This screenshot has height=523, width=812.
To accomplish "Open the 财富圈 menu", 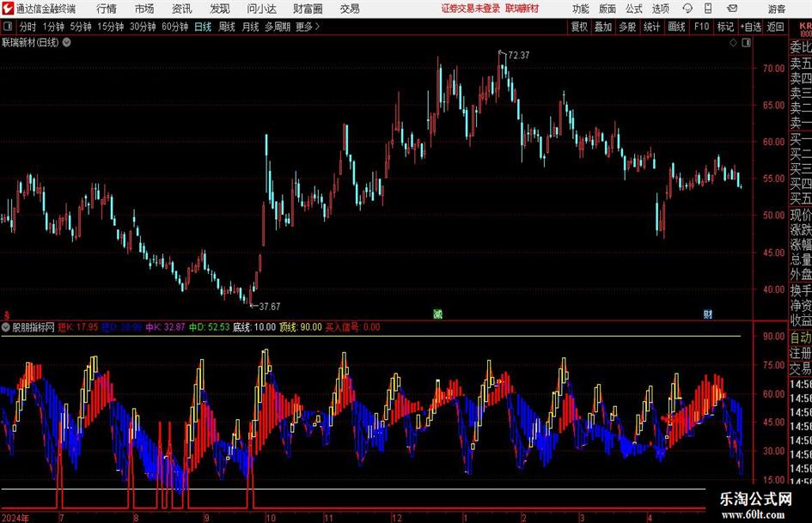I will (x=308, y=9).
